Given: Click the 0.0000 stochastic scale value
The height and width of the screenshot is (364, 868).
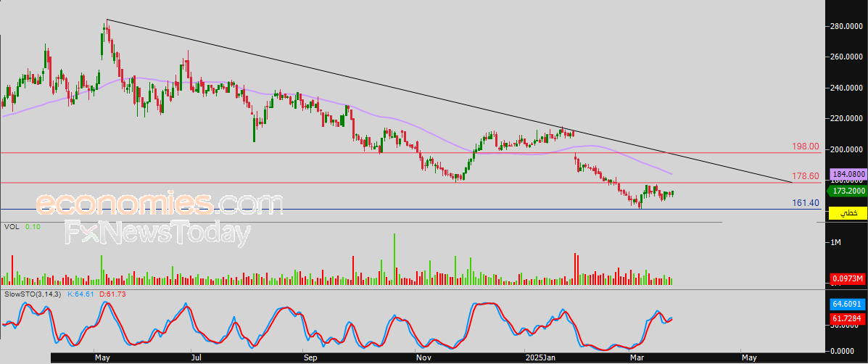Looking at the screenshot, I should [x=843, y=351].
